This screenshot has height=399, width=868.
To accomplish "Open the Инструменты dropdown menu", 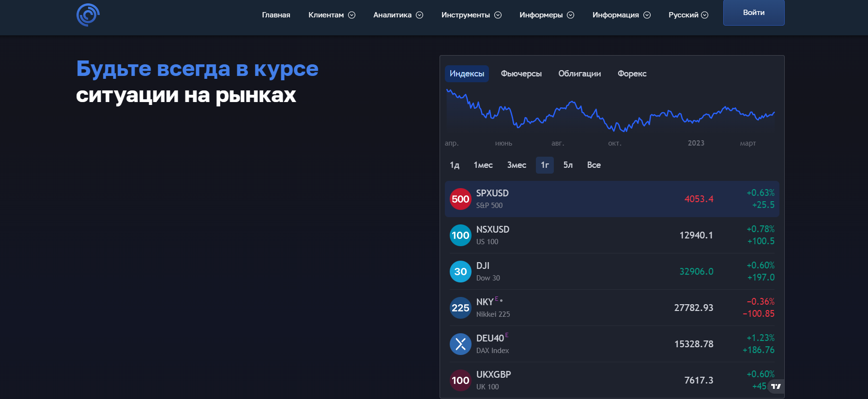I will [x=471, y=15].
